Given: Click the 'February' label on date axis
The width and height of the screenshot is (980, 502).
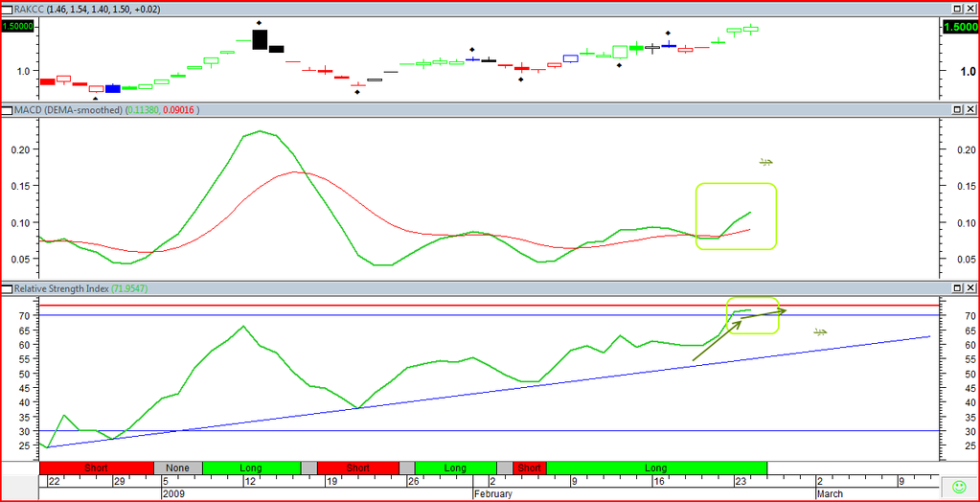Looking at the screenshot, I should click(x=496, y=494).
